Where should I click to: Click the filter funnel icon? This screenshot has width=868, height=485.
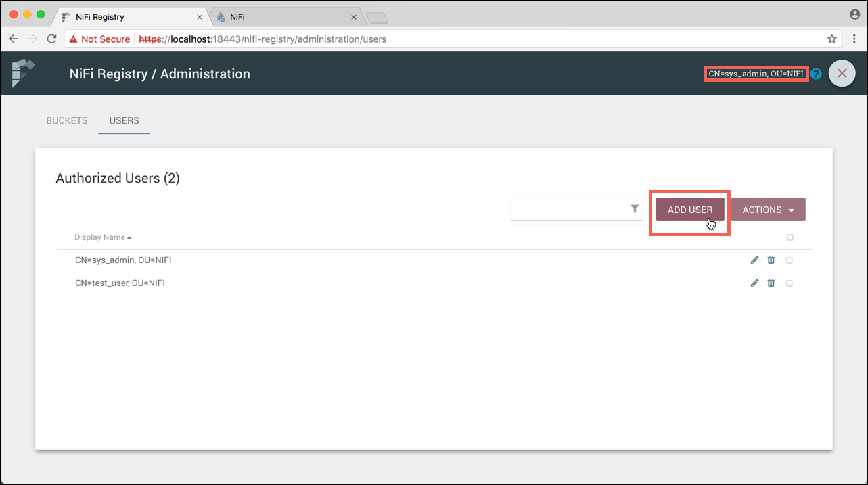point(633,209)
